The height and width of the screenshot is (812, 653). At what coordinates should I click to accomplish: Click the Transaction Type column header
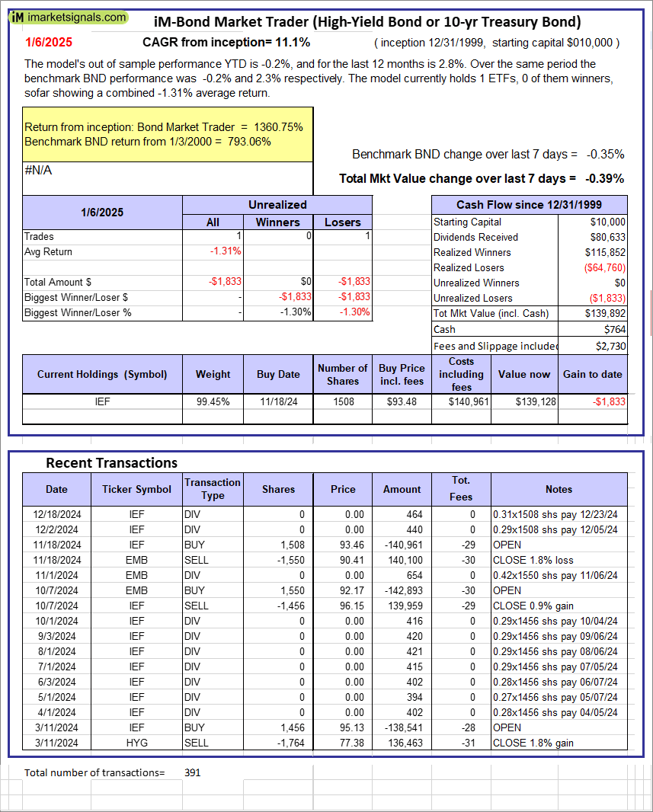click(213, 489)
